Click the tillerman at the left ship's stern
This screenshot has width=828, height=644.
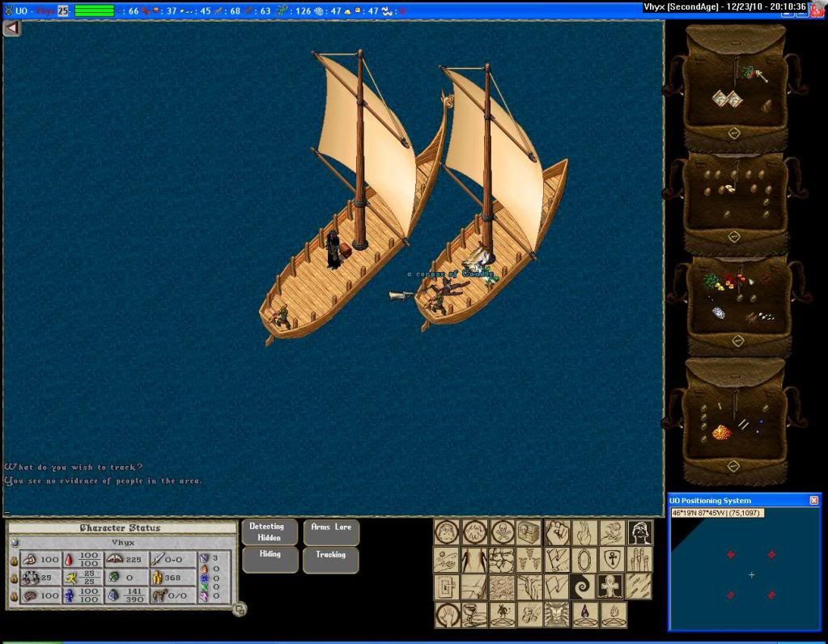(282, 316)
